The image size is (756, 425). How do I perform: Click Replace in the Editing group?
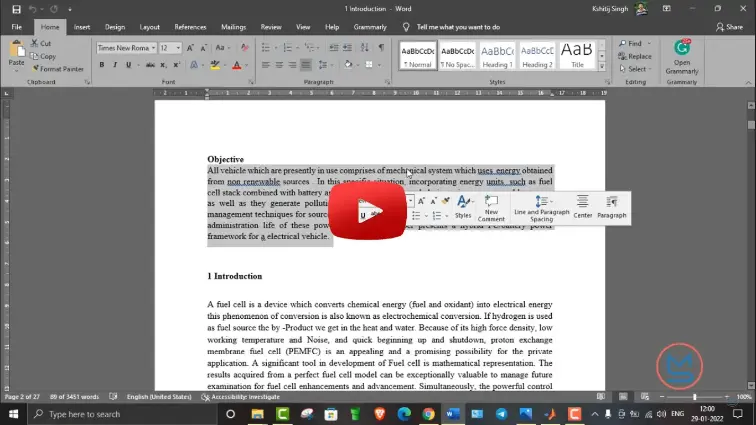[x=635, y=56]
